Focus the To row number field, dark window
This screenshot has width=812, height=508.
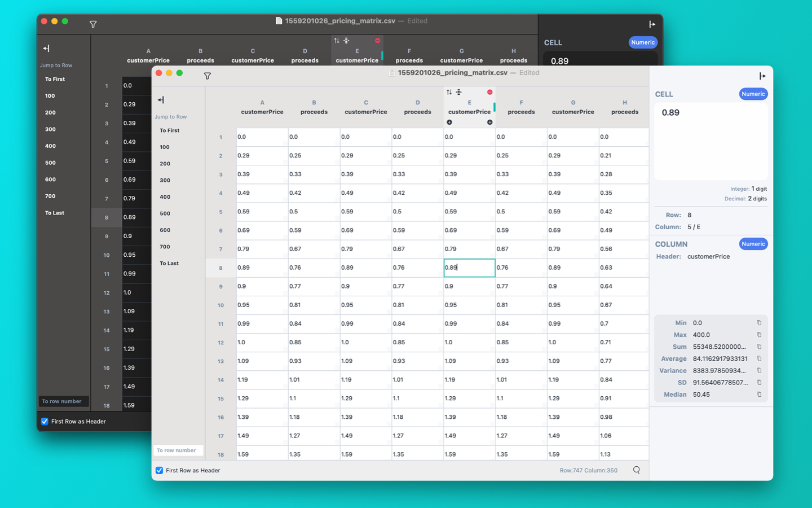(x=64, y=401)
